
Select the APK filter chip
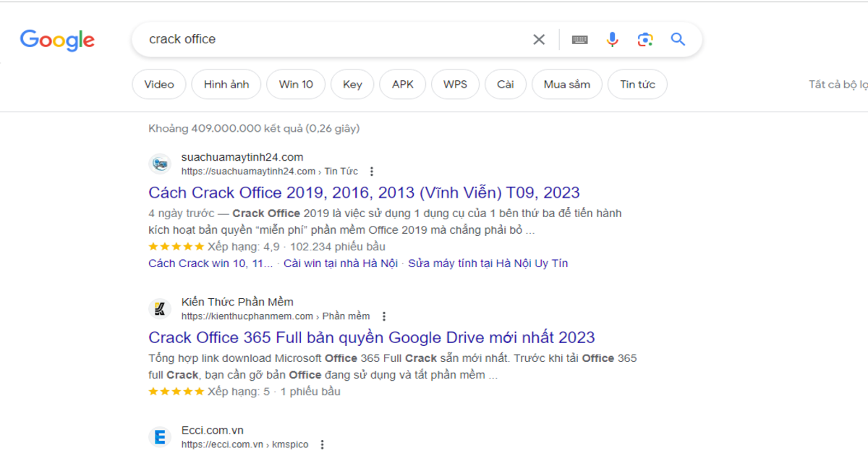[403, 85]
